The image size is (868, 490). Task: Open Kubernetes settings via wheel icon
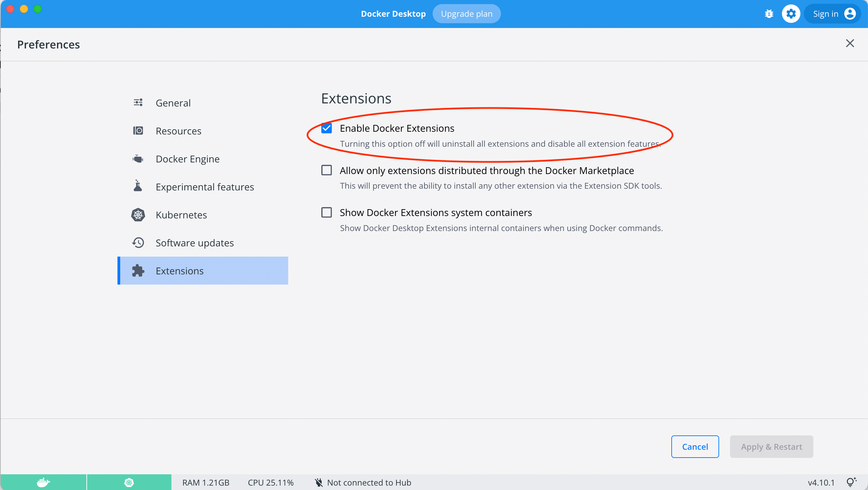[138, 215]
